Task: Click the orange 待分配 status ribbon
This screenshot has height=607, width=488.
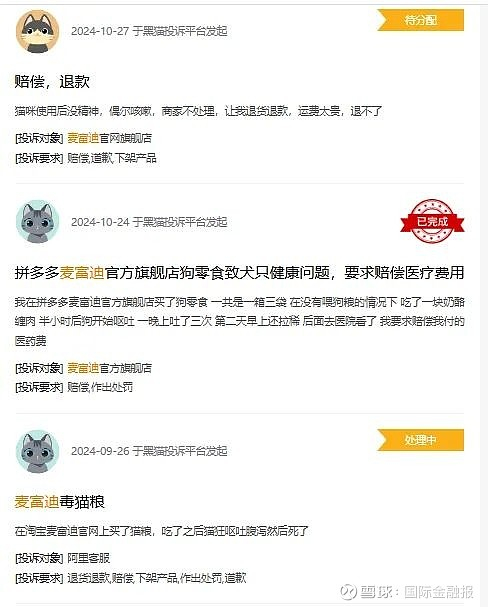Action: click(421, 20)
